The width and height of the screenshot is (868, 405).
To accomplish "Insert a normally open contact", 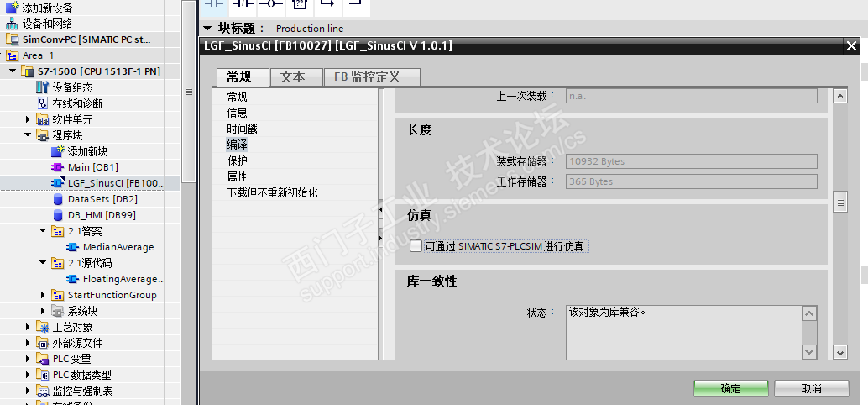I will 214,4.
